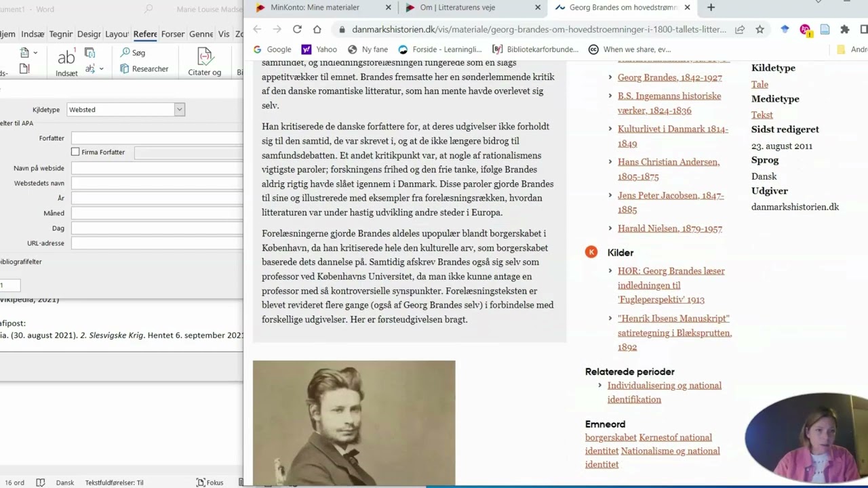Share this page via share icon
868x488 pixels.
click(740, 29)
